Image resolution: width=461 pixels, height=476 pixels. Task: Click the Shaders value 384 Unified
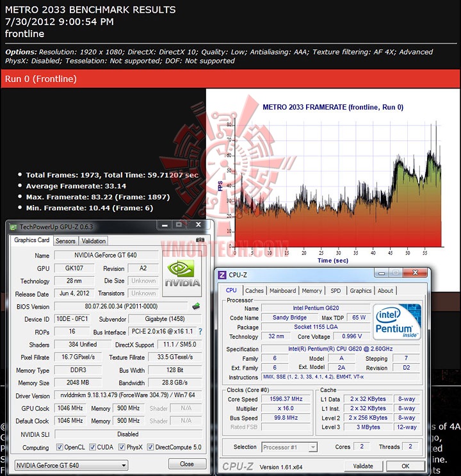click(83, 344)
